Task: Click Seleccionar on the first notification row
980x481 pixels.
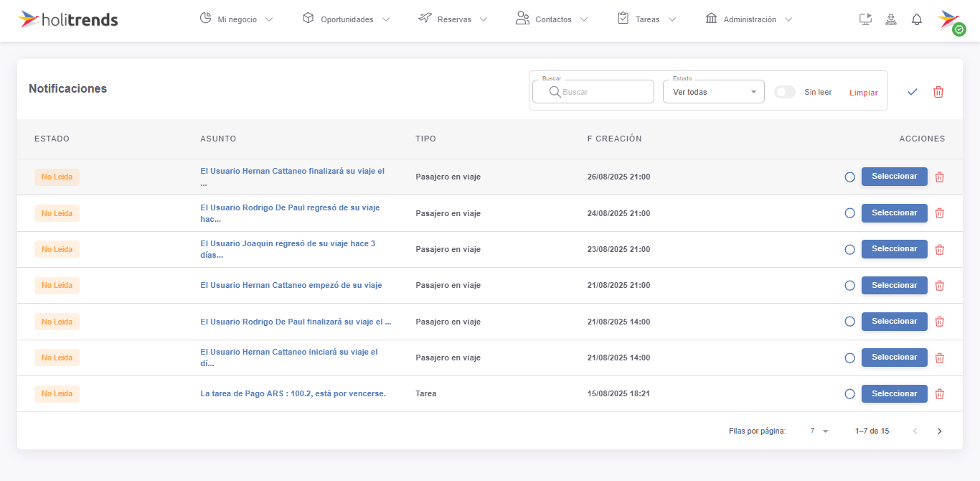Action: click(x=894, y=177)
